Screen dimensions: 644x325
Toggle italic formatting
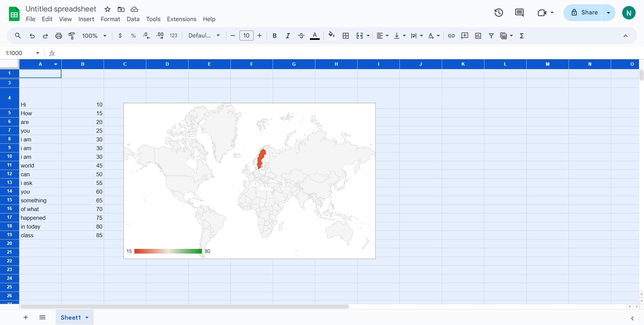point(288,36)
